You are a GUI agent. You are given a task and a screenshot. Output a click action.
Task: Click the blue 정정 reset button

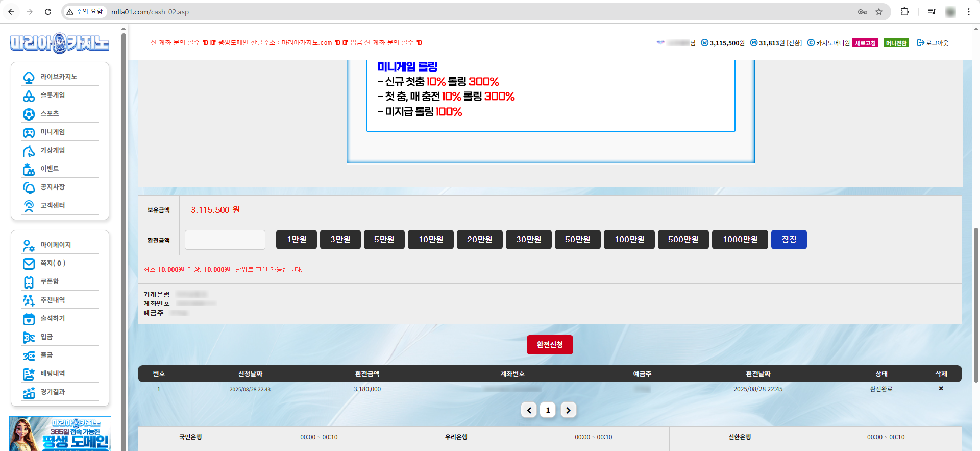point(789,240)
